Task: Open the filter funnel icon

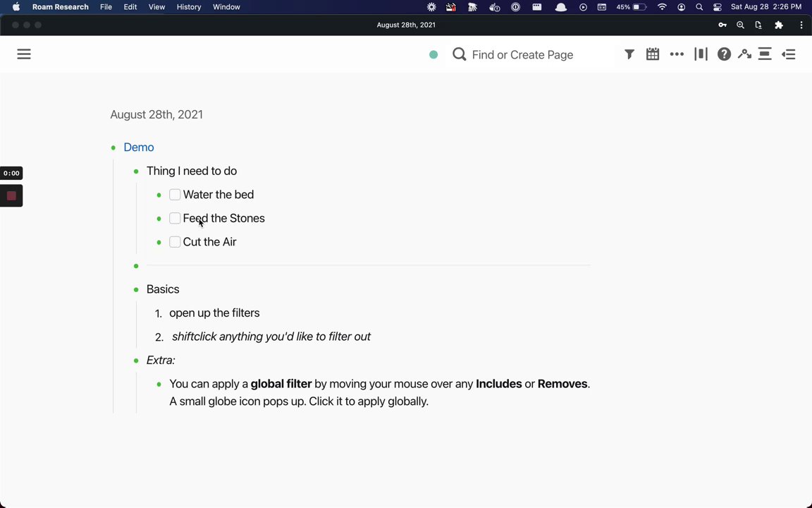Action: 629,54
